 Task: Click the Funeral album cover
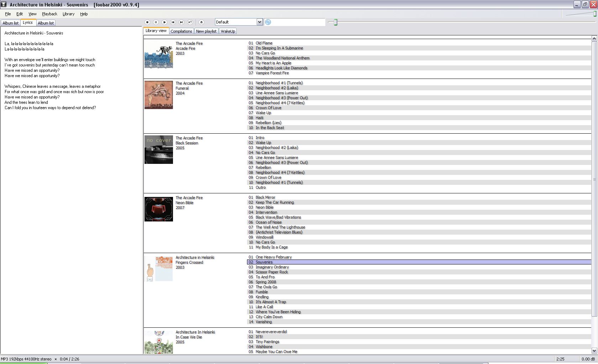pos(159,95)
